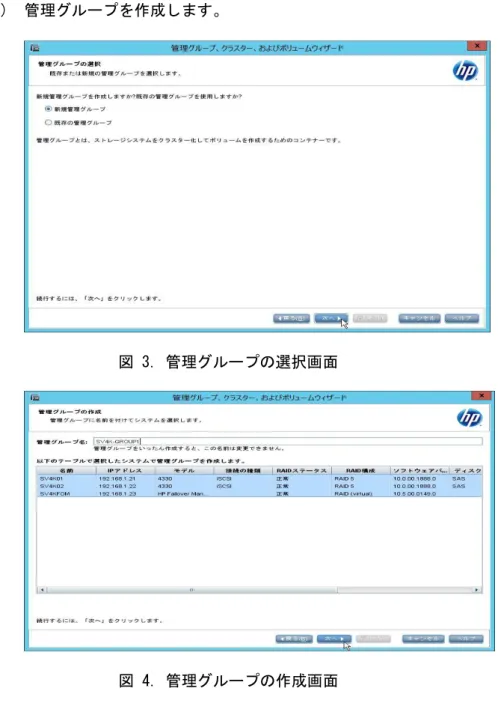Select the 新規管理グループ radio button

(48, 109)
